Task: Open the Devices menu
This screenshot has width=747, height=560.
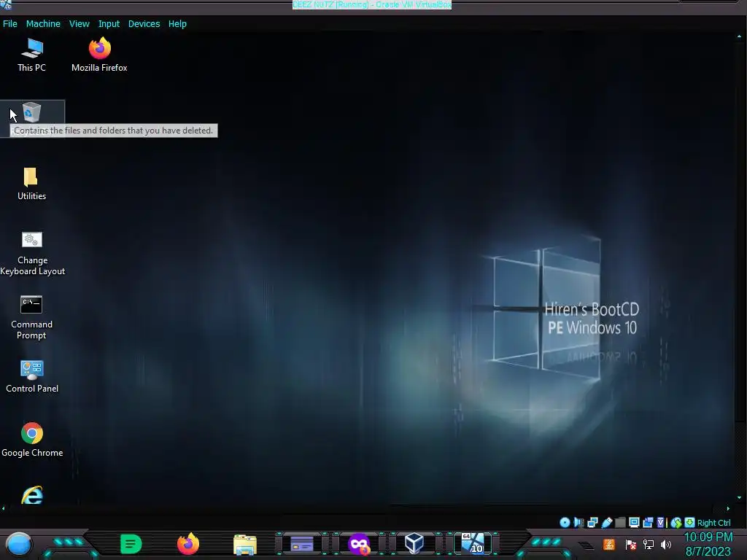Action: coord(144,24)
